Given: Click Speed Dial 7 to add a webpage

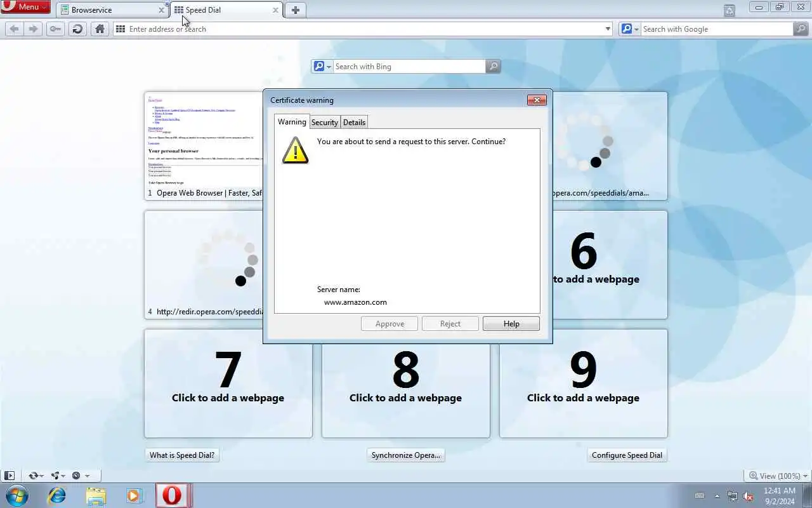Looking at the screenshot, I should tap(228, 383).
